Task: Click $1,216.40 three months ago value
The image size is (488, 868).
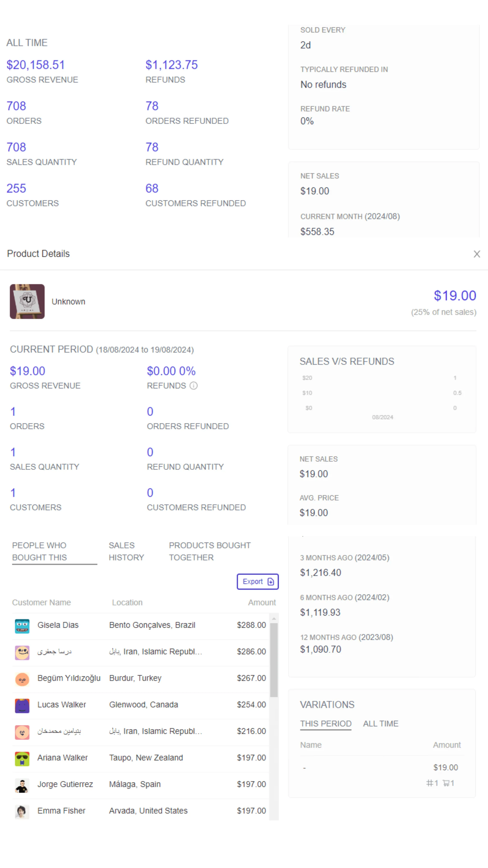Action: 321,572
